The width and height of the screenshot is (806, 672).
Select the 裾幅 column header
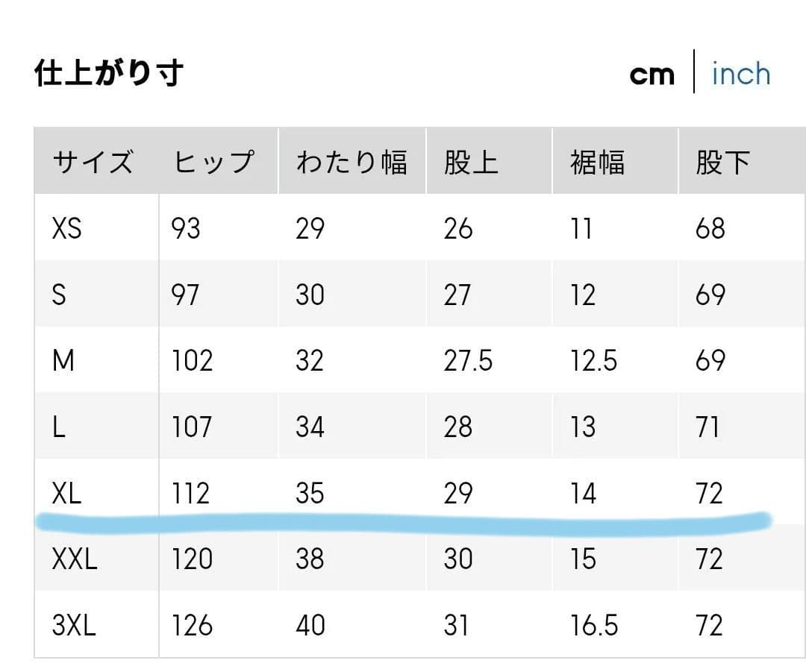click(597, 162)
